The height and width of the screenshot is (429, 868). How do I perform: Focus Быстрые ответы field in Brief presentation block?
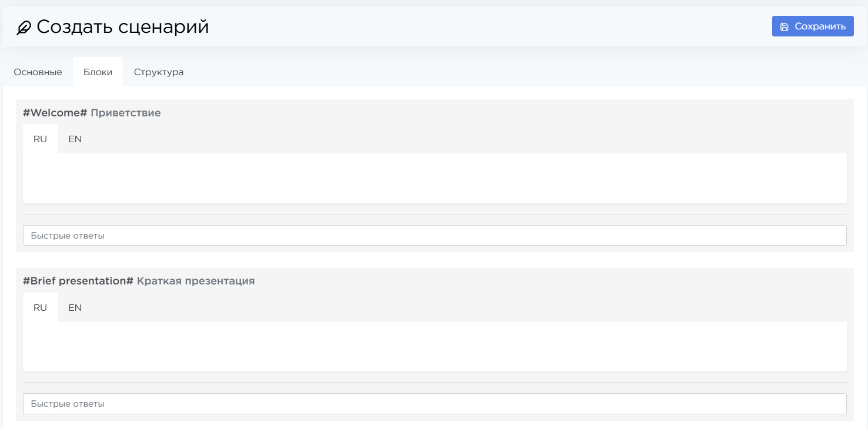pyautogui.click(x=434, y=404)
